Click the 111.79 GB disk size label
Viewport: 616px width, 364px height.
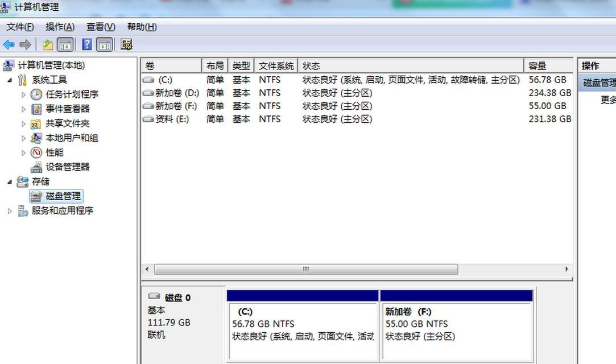169,323
